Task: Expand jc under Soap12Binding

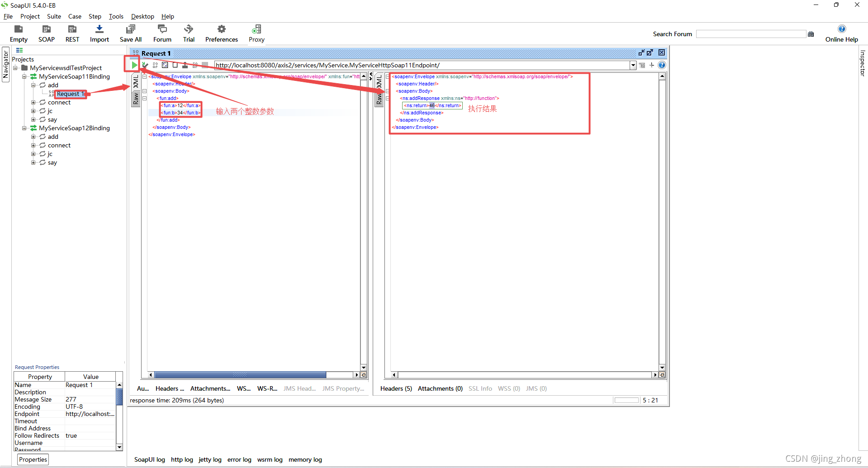Action: click(33, 154)
